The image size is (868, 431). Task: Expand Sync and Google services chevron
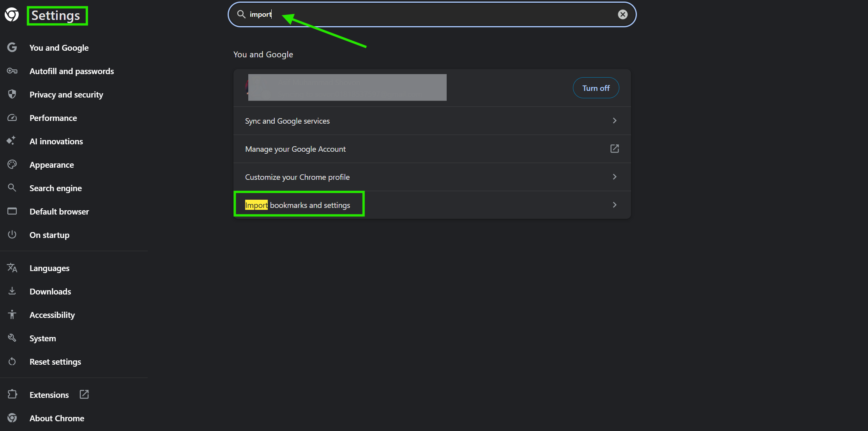614,121
